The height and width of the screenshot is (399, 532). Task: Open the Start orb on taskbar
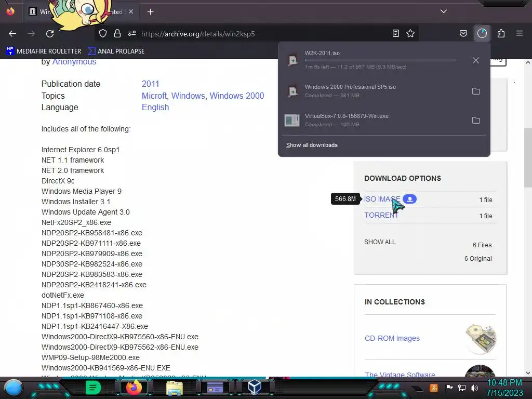point(14,388)
